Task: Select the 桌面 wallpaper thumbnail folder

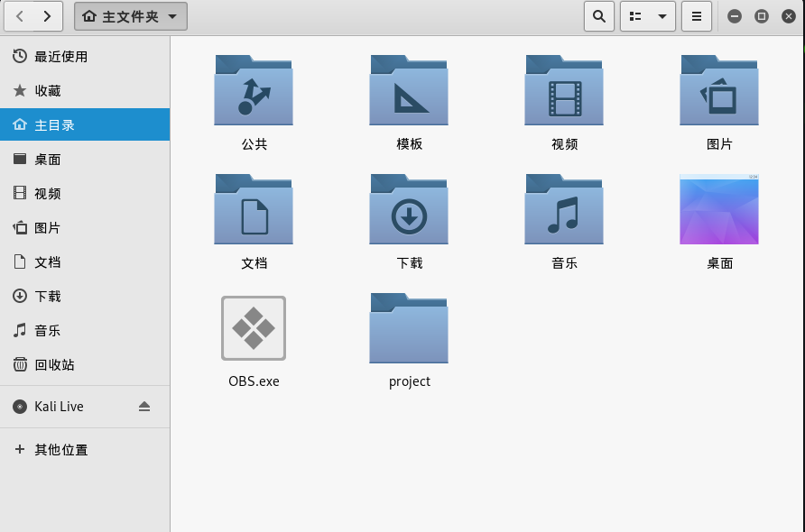Action: click(x=718, y=209)
